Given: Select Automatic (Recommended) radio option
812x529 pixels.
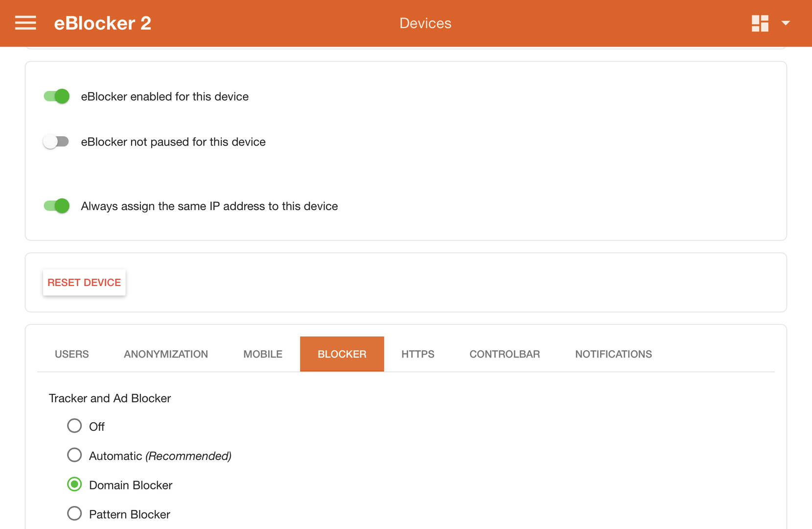Looking at the screenshot, I should 74,455.
